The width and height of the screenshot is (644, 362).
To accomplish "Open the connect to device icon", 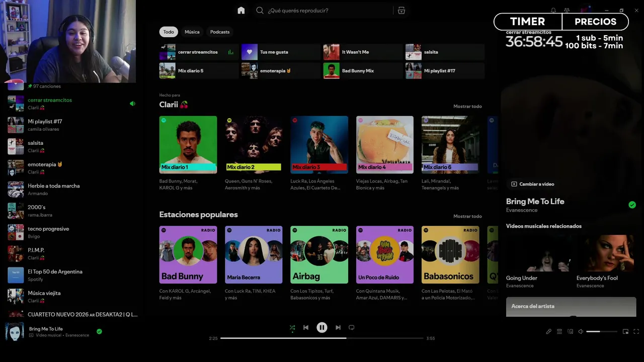I will click(570, 331).
